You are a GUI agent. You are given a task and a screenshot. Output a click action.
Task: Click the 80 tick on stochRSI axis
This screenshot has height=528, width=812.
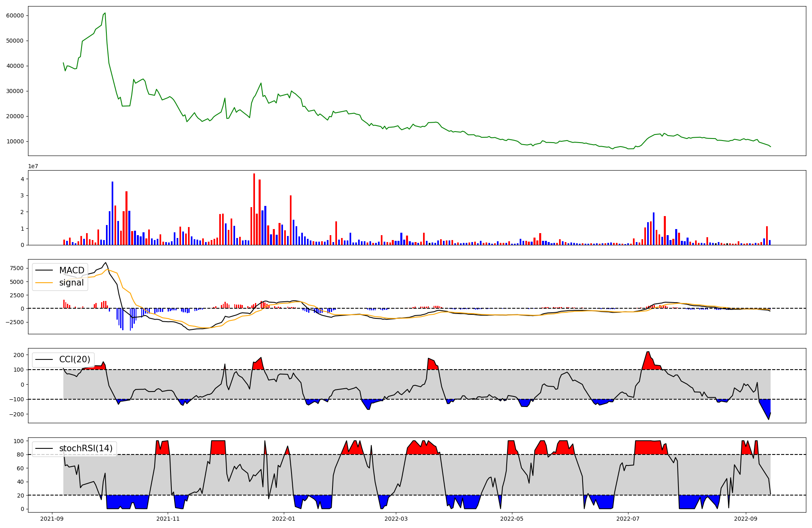click(x=20, y=454)
